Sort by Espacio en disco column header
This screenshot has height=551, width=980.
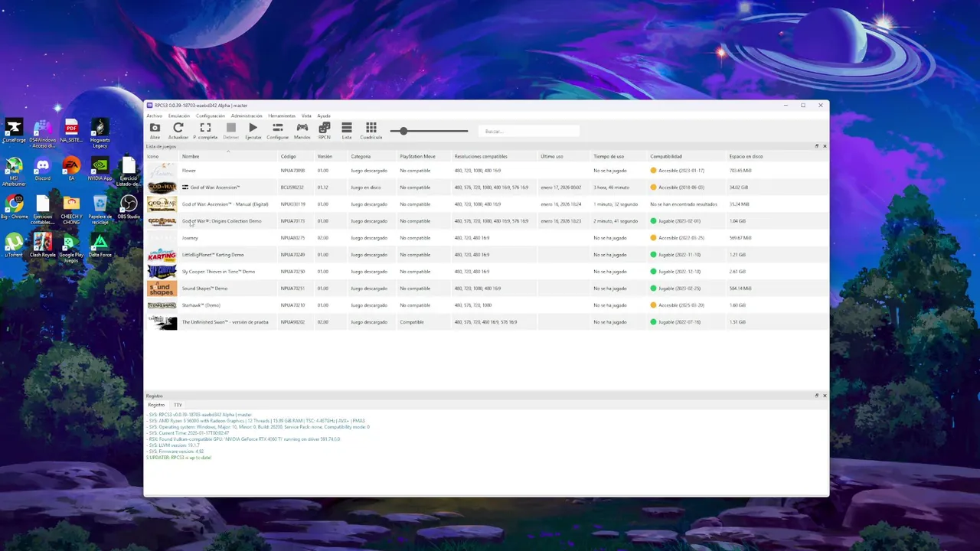pos(776,156)
